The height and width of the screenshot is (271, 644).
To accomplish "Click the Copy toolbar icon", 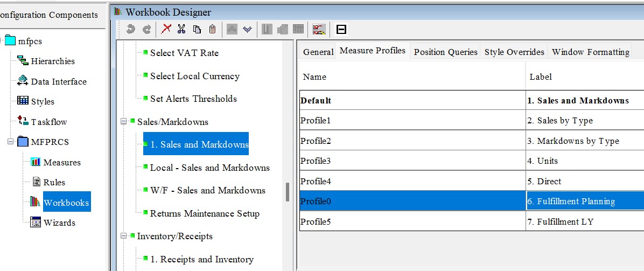I will [x=197, y=29].
